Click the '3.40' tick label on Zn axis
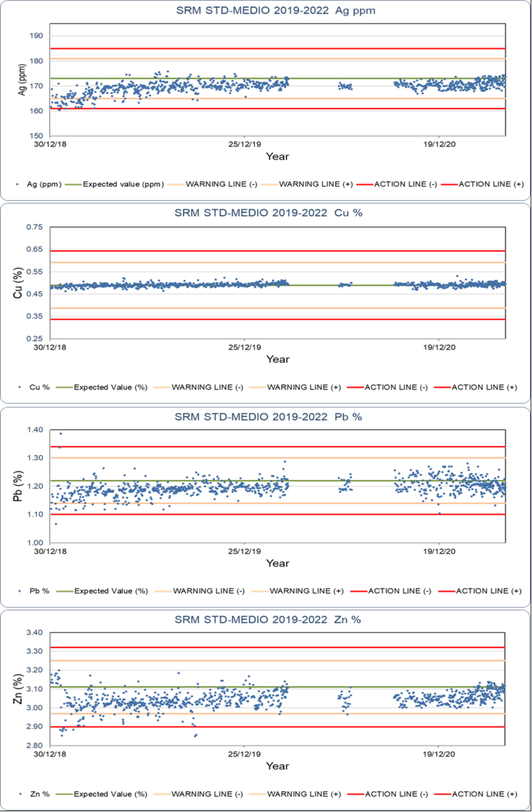532x812 pixels. [x=34, y=633]
